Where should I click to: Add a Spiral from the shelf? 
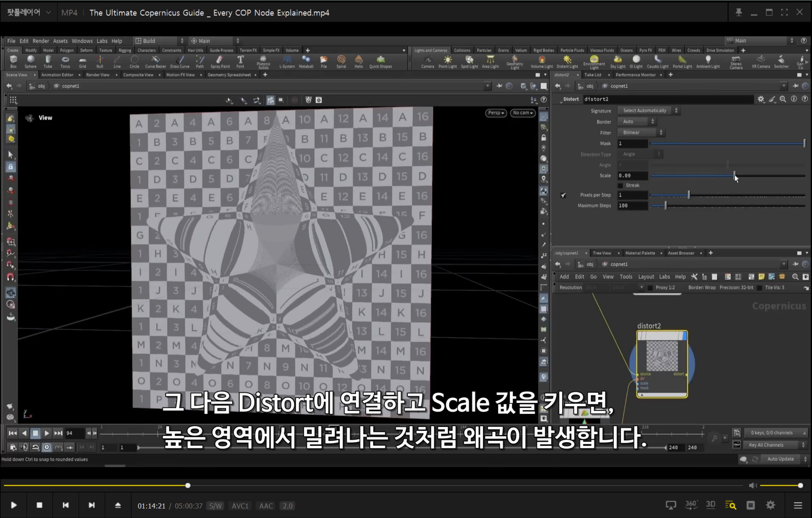[341, 62]
